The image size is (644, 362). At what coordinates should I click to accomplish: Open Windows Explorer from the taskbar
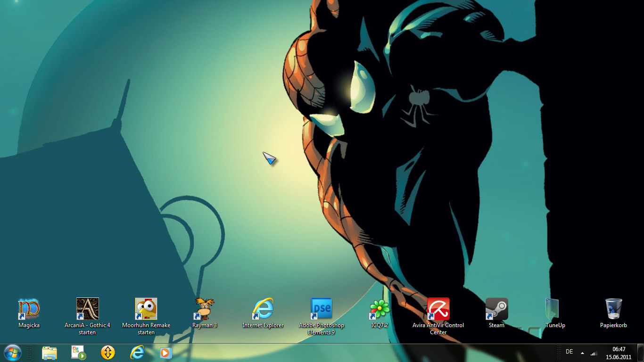click(x=49, y=353)
